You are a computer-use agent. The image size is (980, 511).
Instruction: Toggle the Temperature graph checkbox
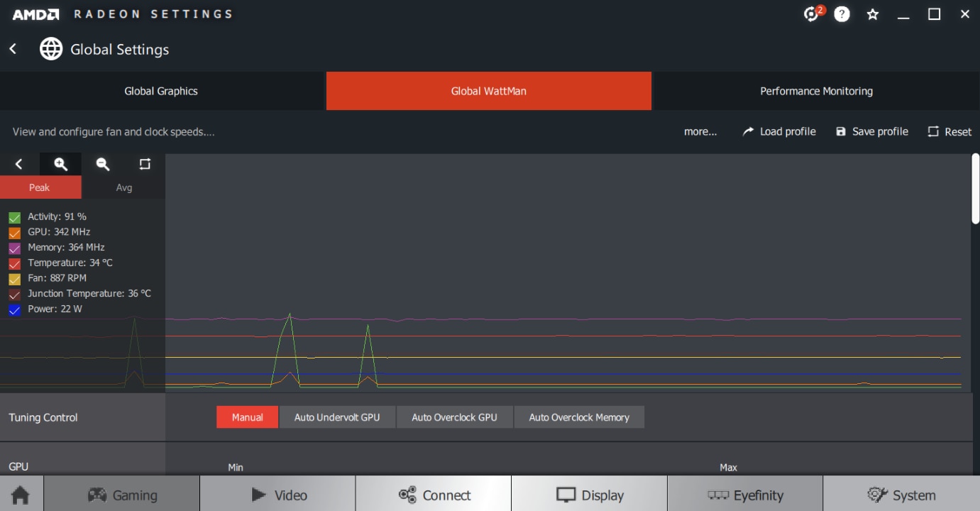[x=15, y=263]
